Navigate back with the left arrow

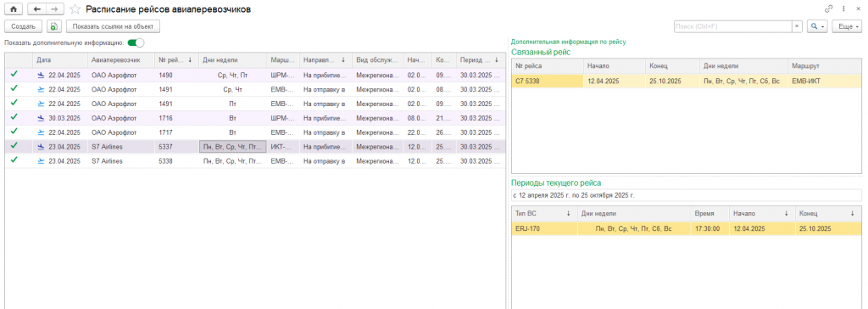pyautogui.click(x=37, y=9)
